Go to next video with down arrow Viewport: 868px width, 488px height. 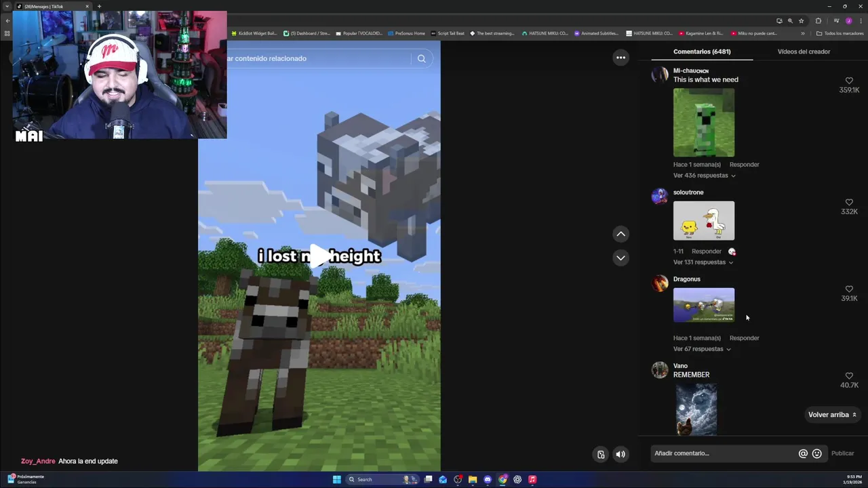point(620,258)
